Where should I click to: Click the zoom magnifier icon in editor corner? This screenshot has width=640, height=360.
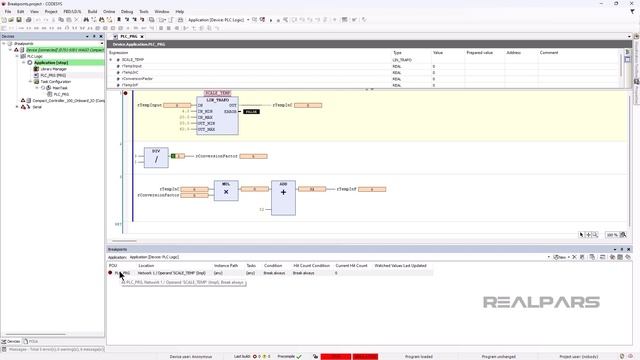[x=596, y=235]
